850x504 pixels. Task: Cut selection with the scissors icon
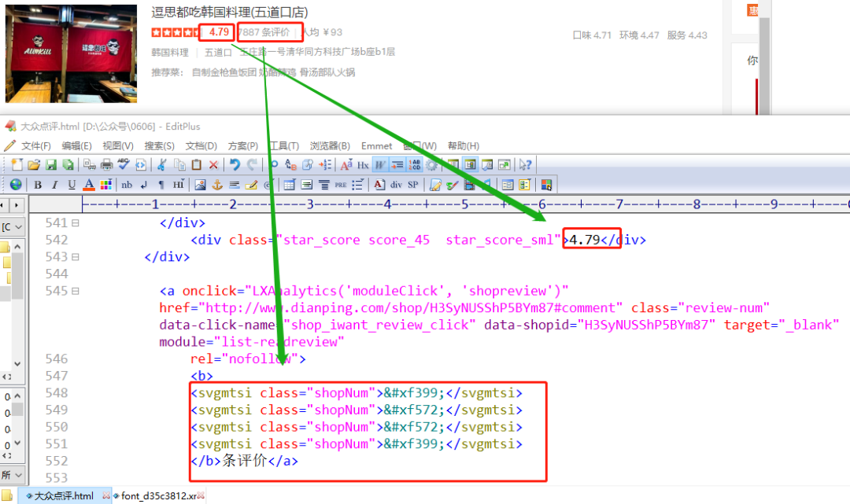click(161, 164)
